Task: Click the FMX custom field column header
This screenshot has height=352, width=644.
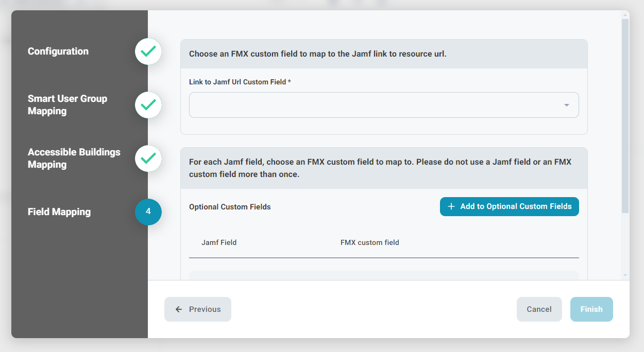Action: (x=370, y=242)
